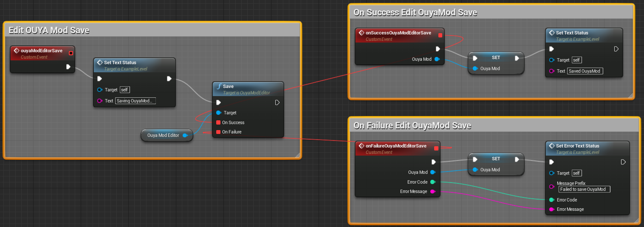The image size is (644, 227).
Task: Click Ouya Mod output pin on onSuccessOuyaModEditorSave
Action: click(437, 59)
